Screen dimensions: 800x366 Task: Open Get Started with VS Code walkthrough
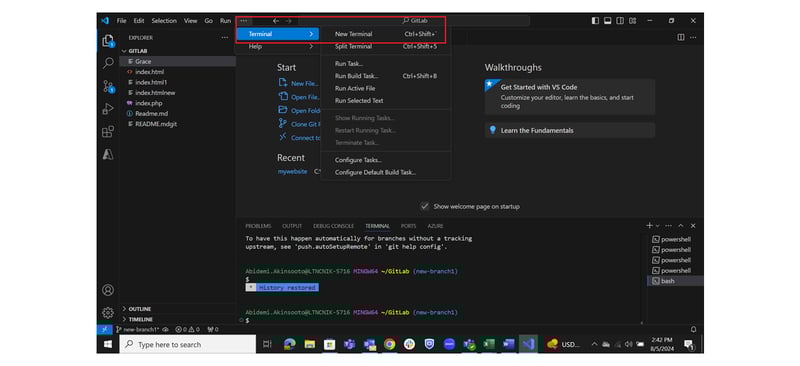pyautogui.click(x=569, y=96)
